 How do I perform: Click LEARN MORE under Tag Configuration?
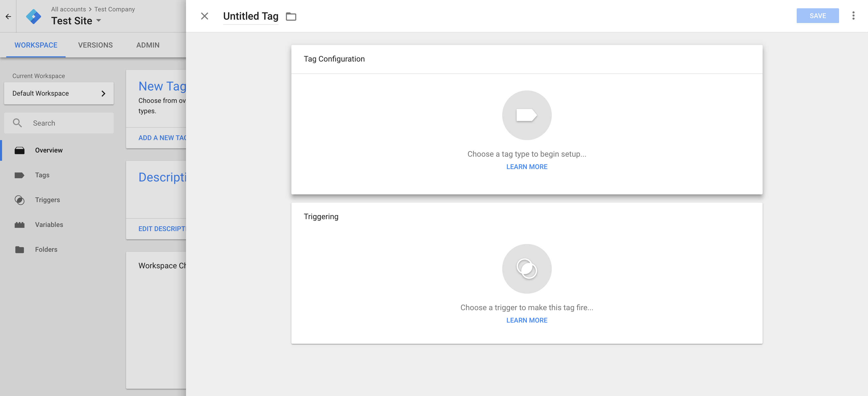[x=526, y=166]
